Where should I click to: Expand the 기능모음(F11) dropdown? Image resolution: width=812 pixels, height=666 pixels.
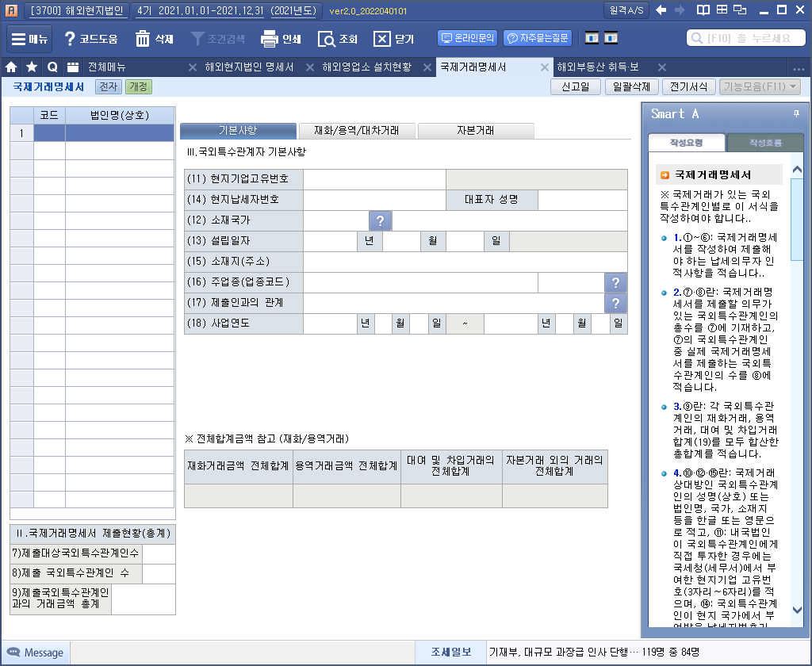[x=760, y=86]
